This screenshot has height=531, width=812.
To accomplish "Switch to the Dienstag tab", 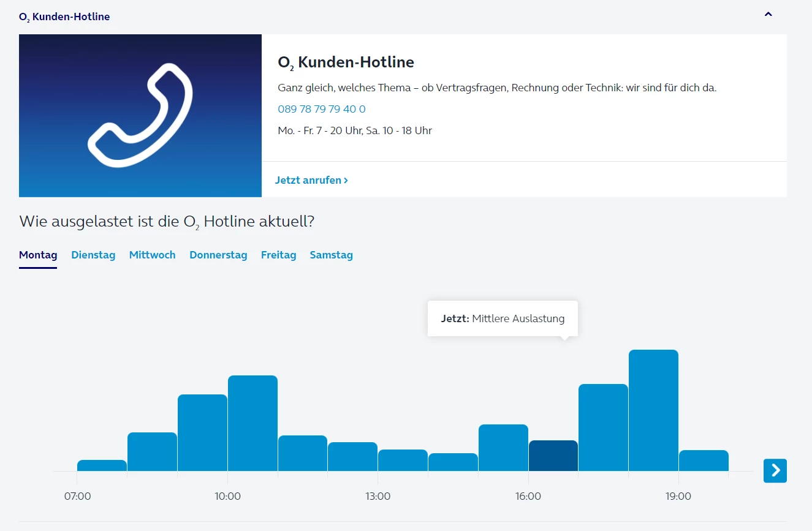I will [x=93, y=255].
